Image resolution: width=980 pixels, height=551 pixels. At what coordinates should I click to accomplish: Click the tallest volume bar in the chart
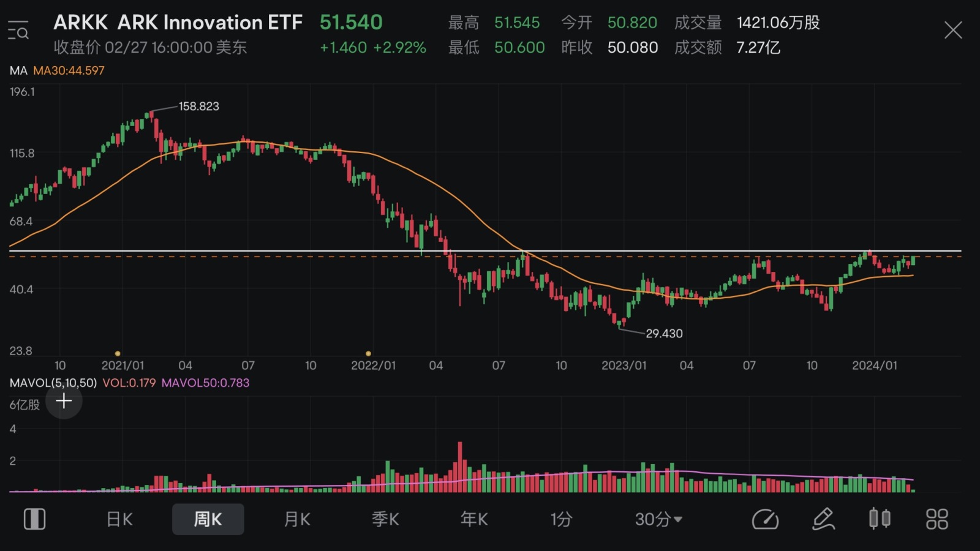click(460, 467)
